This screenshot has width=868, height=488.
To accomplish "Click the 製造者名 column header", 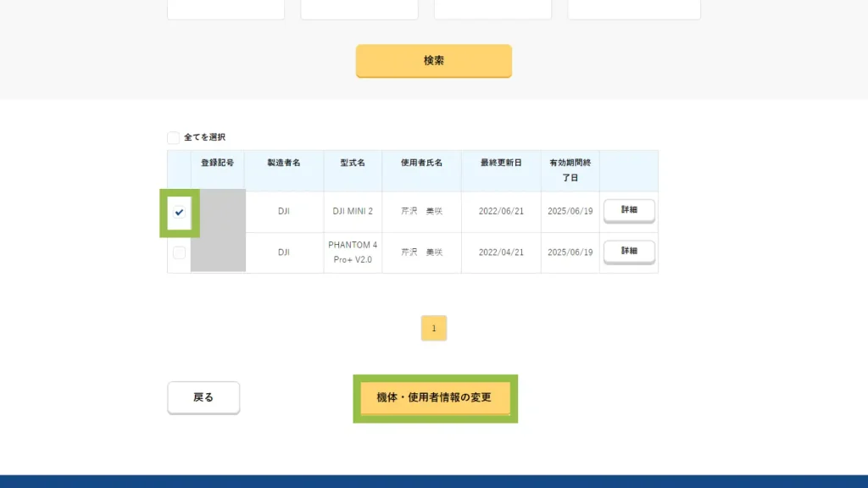I will [x=284, y=163].
